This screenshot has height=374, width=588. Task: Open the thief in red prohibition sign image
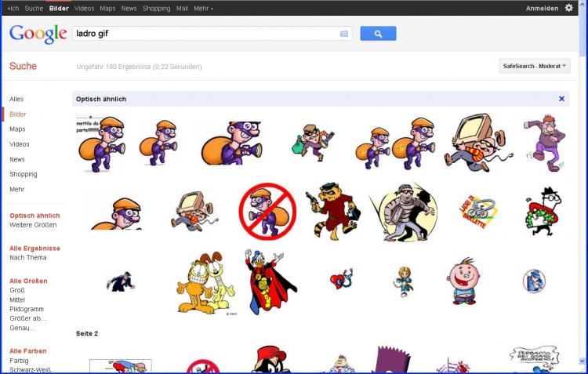coord(267,211)
